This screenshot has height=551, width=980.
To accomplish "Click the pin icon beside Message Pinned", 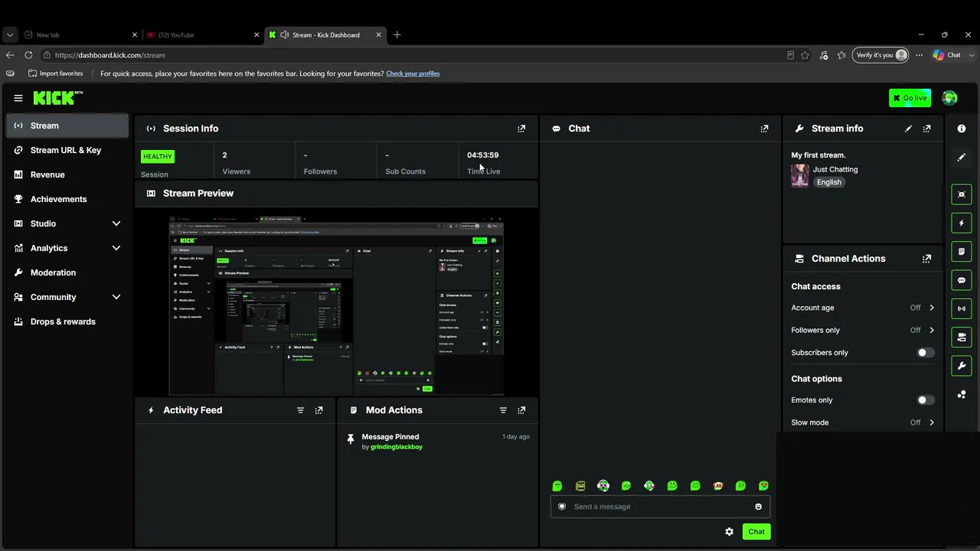I will (x=351, y=439).
